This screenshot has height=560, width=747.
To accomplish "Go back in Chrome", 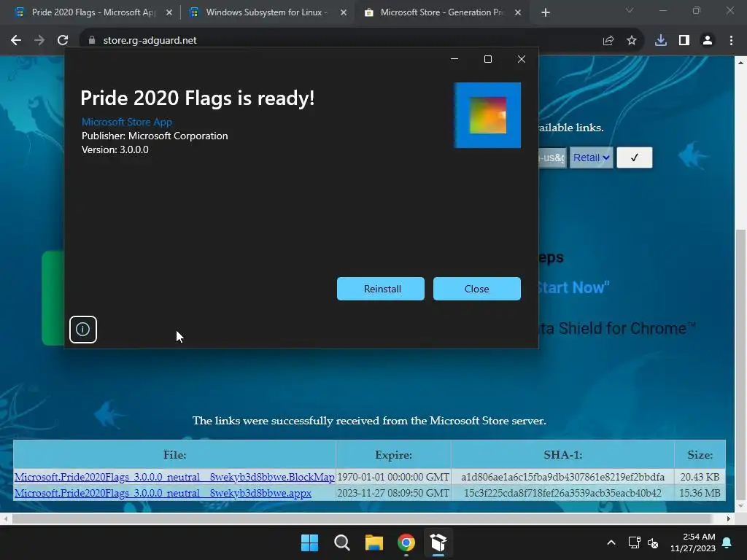I will click(x=16, y=41).
